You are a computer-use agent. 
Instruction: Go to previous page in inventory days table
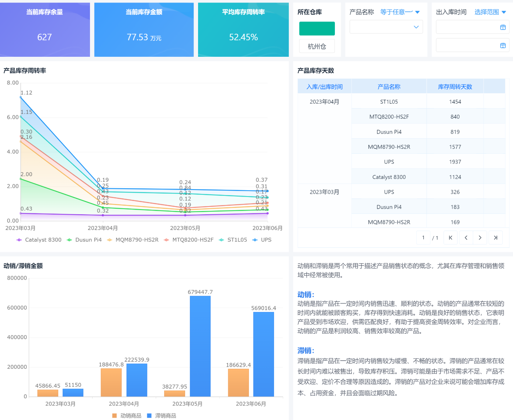click(465, 237)
